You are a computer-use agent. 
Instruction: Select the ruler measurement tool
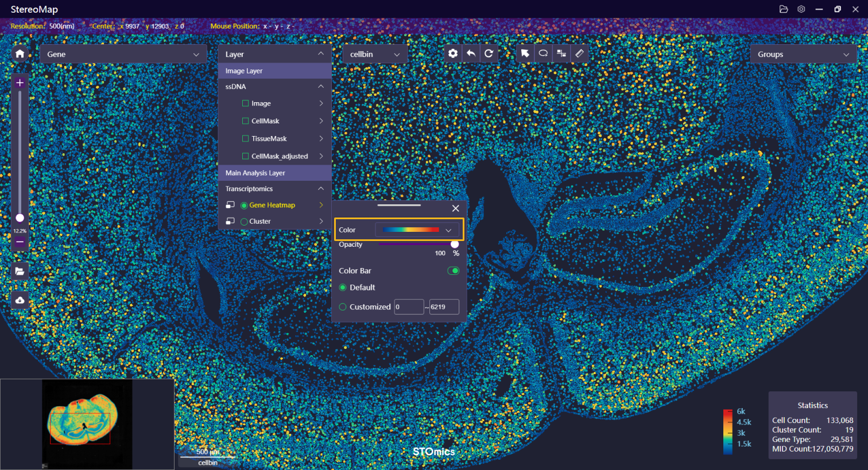(x=579, y=53)
